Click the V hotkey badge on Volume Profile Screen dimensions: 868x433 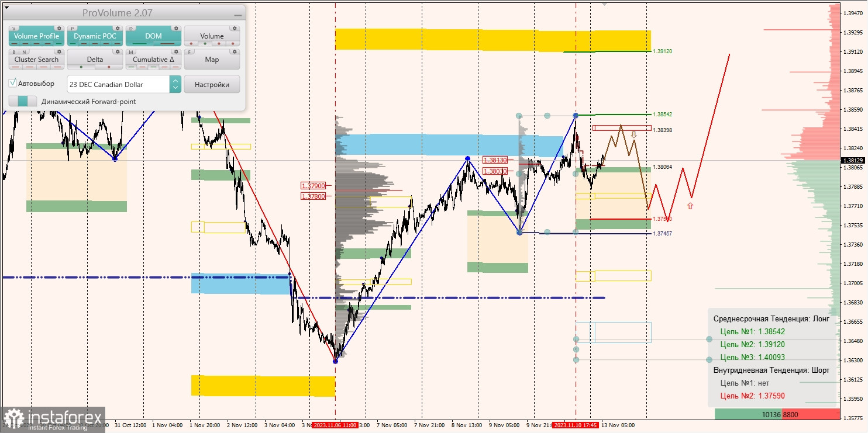pos(13,28)
